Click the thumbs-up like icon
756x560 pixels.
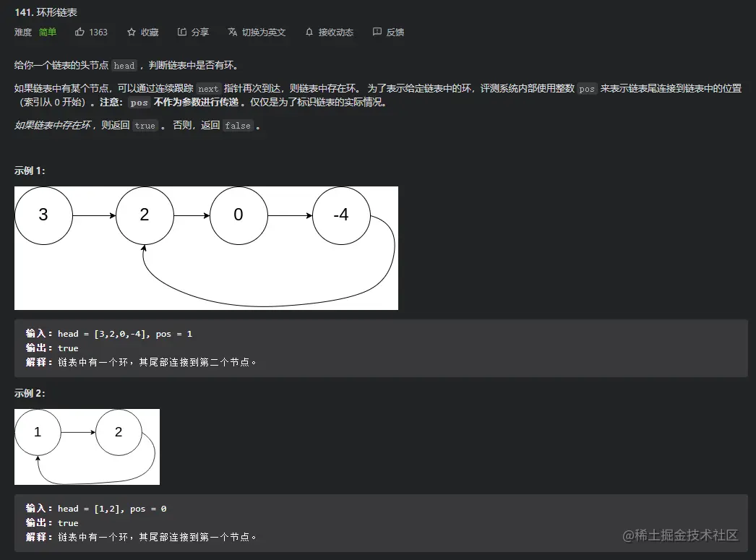[82, 32]
